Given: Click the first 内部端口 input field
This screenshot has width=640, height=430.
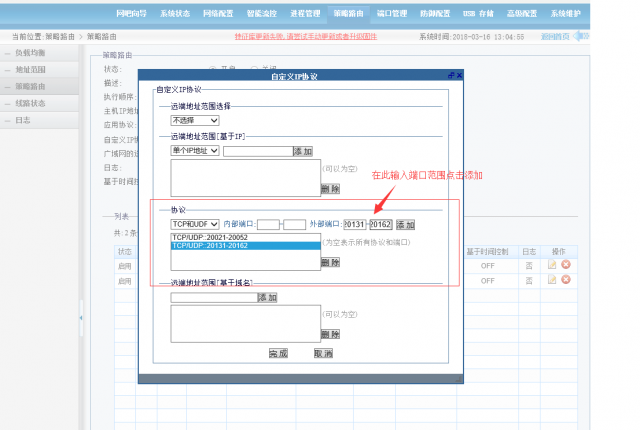Looking at the screenshot, I should [269, 224].
